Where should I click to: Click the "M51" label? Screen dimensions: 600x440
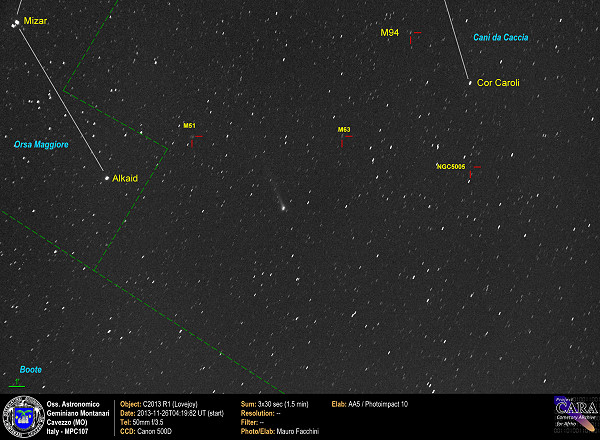click(x=189, y=125)
